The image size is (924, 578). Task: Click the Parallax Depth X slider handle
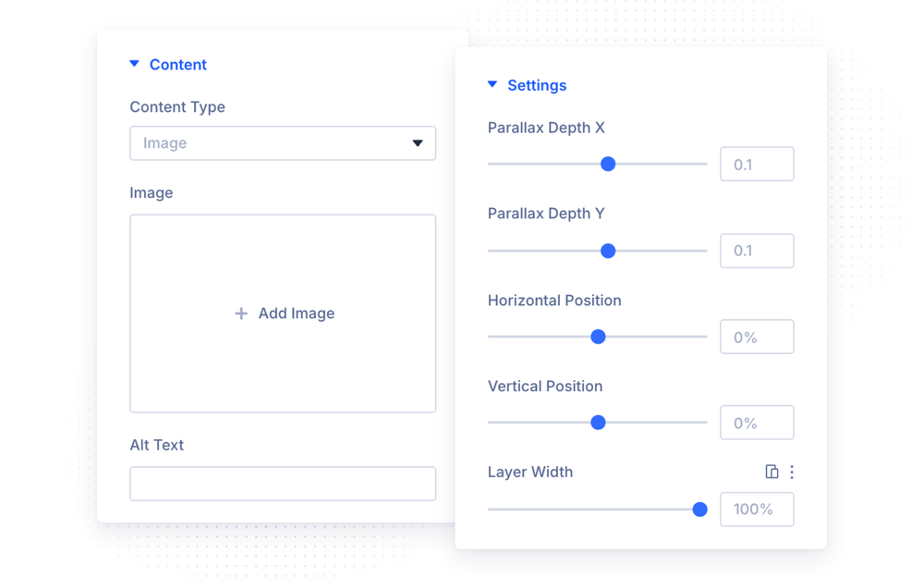[x=608, y=164]
